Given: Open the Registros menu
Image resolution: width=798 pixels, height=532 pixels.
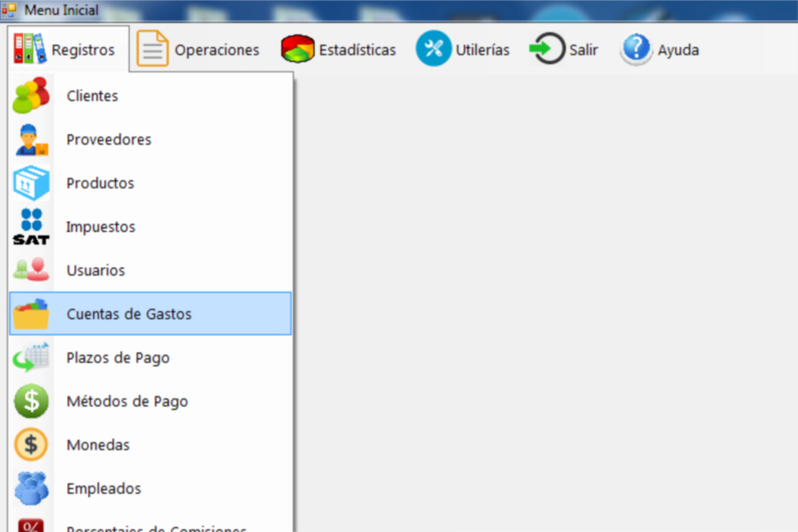Looking at the screenshot, I should tap(65, 50).
